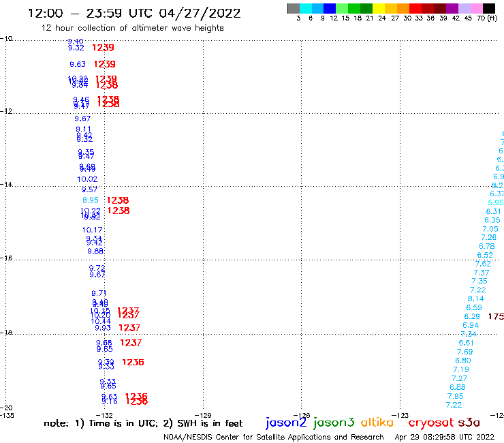Click the '12' label under the color scale
The image size is (504, 443).
(x=334, y=18)
